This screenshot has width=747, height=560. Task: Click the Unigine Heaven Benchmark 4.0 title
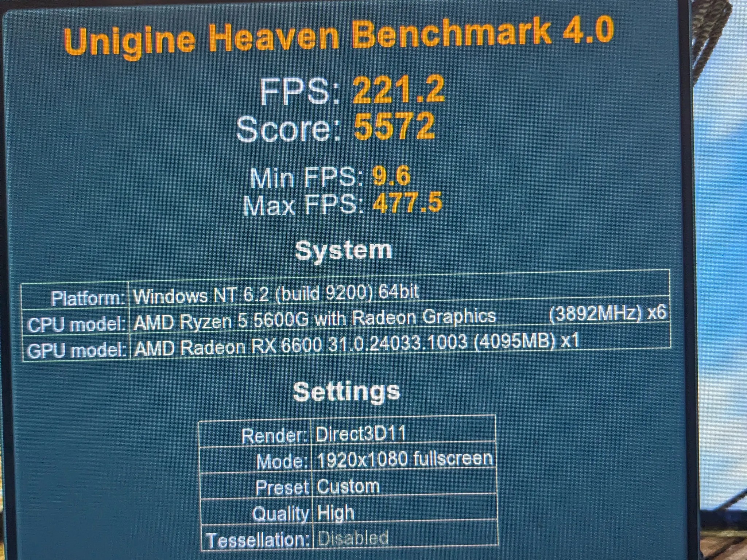pos(338,36)
